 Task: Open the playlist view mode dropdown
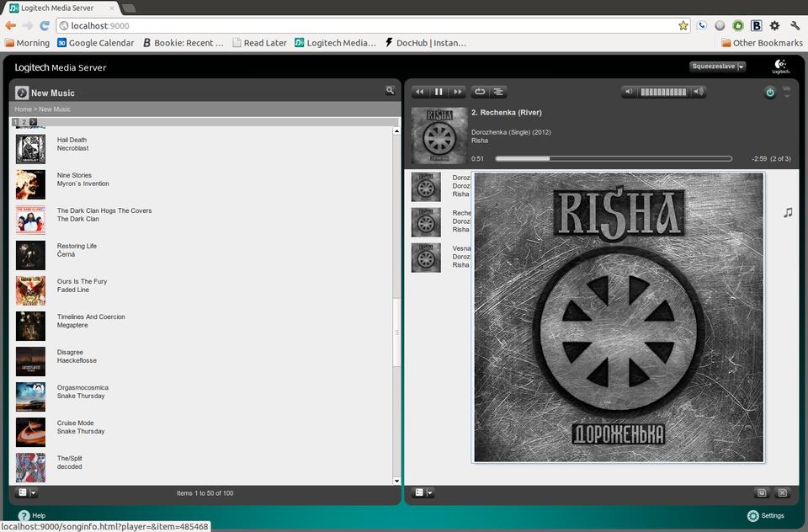click(x=423, y=492)
